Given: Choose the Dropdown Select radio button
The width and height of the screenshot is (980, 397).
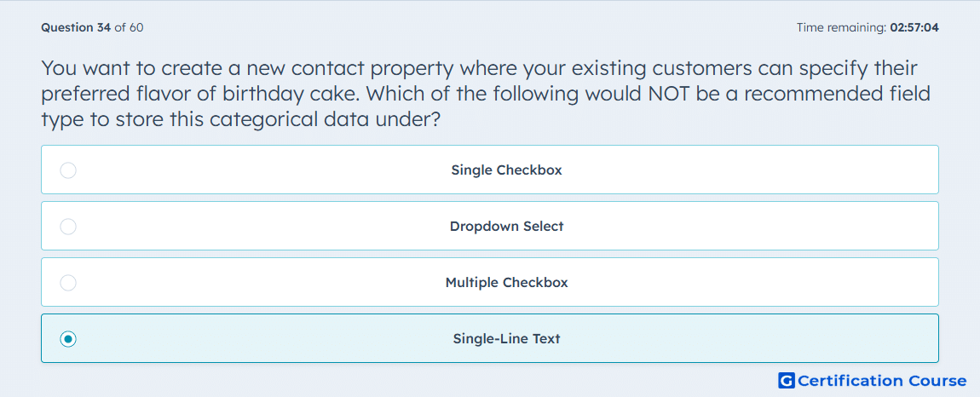Looking at the screenshot, I should click(68, 227).
